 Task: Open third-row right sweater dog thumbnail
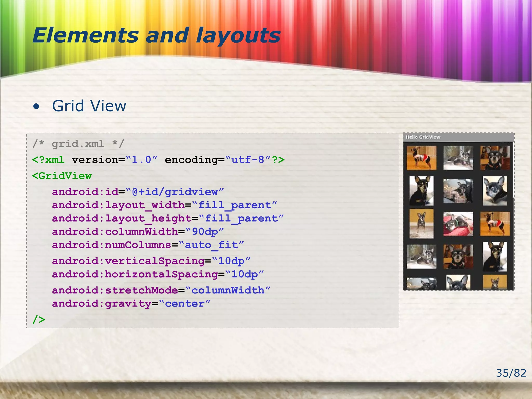click(495, 224)
